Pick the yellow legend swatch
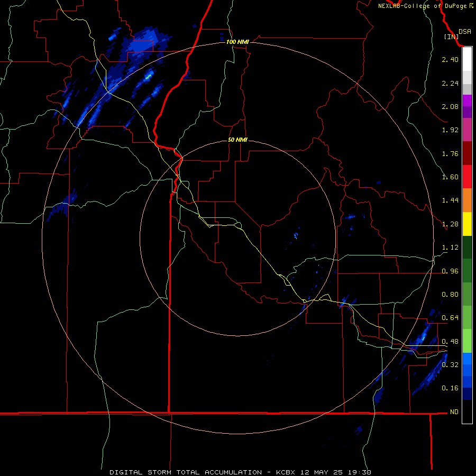The image size is (476, 476). pyautogui.click(x=467, y=224)
